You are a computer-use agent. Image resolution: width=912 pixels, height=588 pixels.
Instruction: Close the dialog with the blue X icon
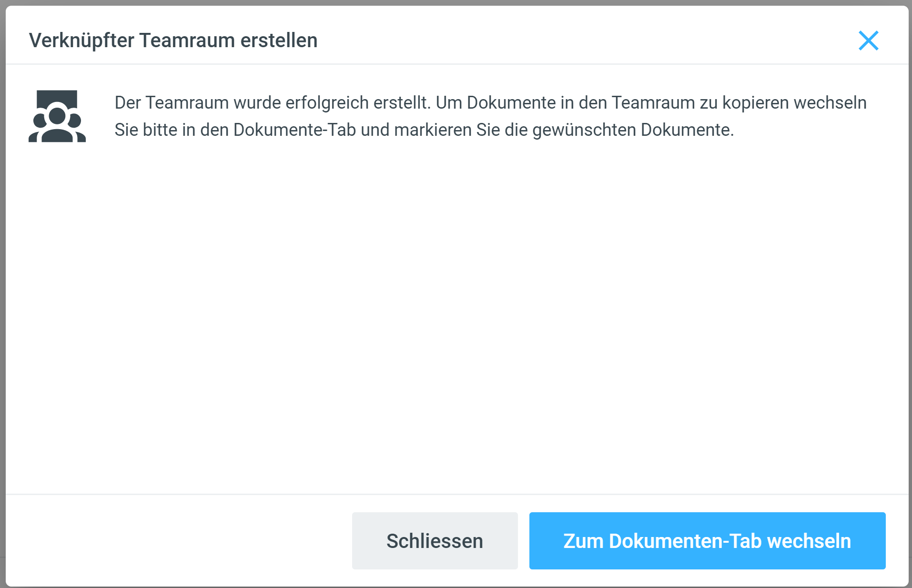coord(868,41)
